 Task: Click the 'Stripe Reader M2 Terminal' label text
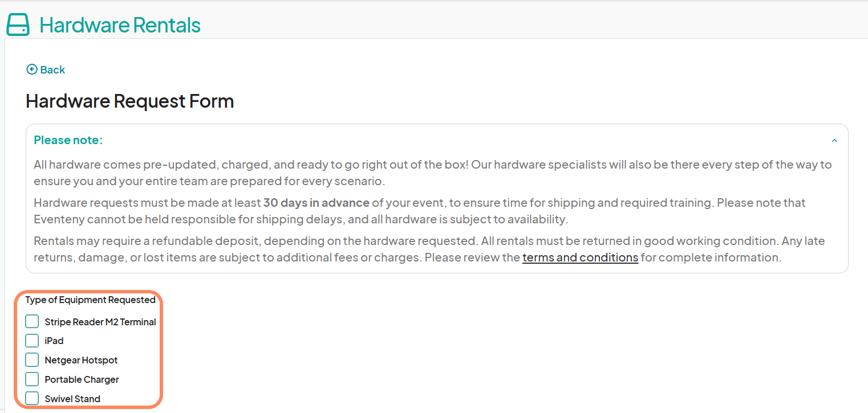tap(100, 322)
